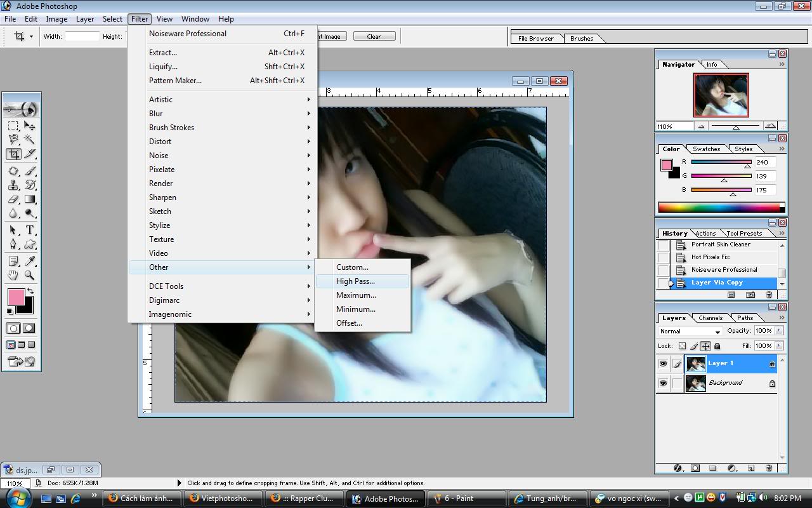This screenshot has height=508, width=812.
Task: Switch to the Channels tab
Action: 710,317
